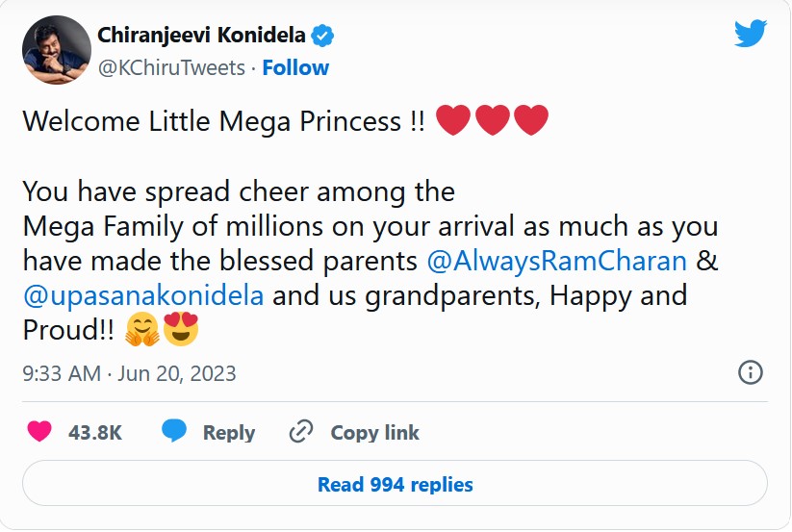The height and width of the screenshot is (532, 792).
Task: Open the @upasanakonidela mention
Action: [x=142, y=294]
